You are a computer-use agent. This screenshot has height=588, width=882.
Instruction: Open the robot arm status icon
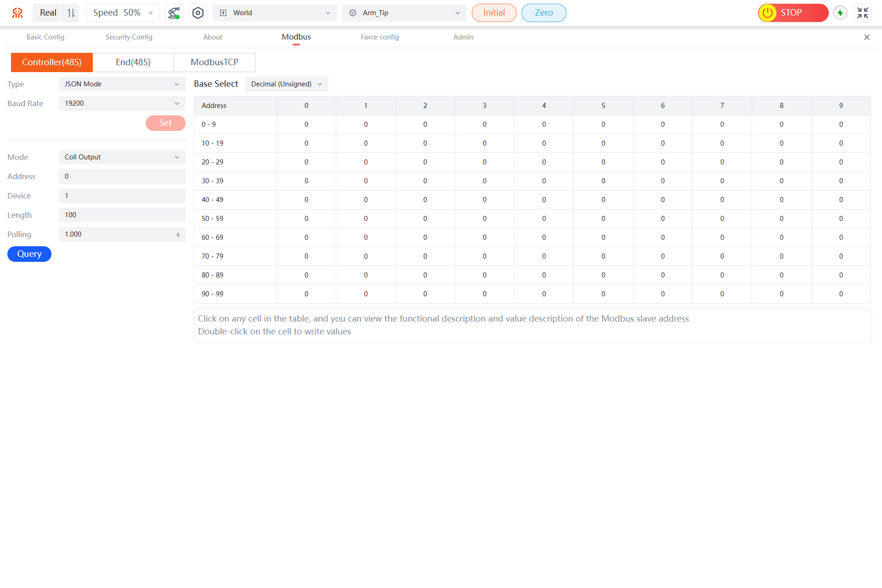174,13
